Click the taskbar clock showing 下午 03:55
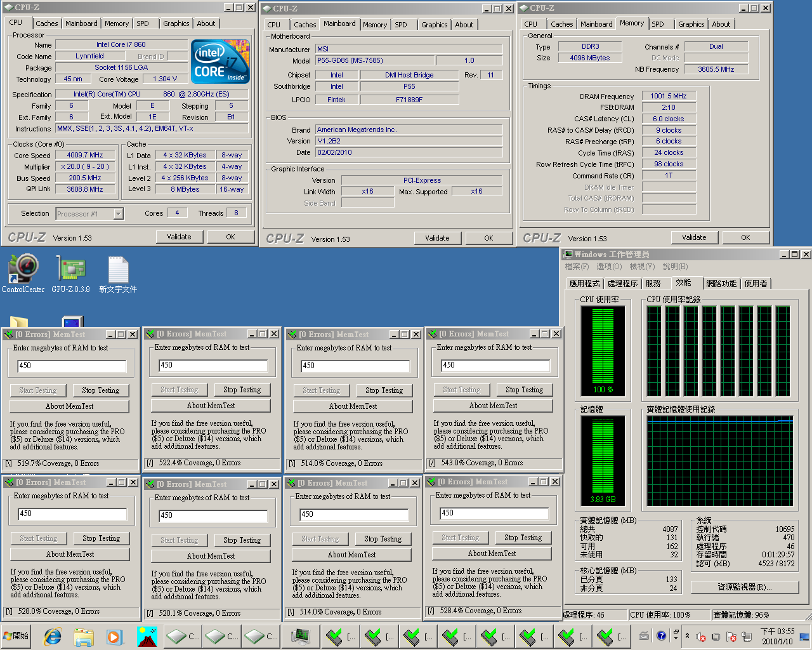This screenshot has width=812, height=650. 777,636
